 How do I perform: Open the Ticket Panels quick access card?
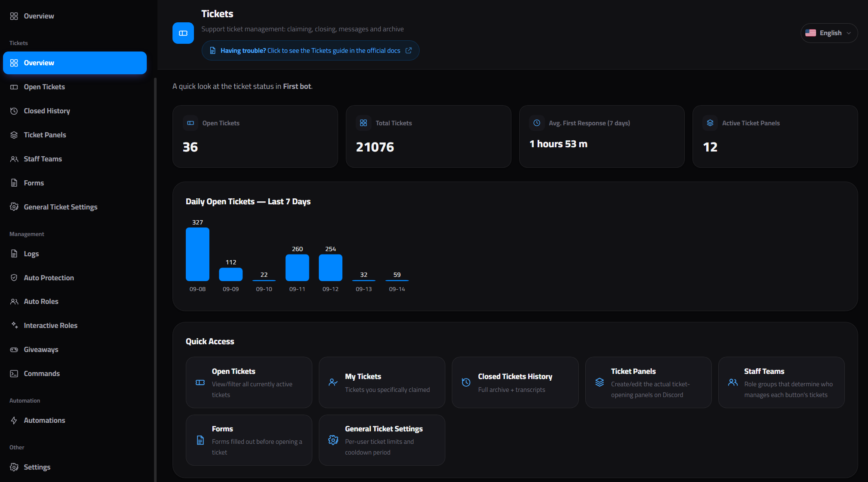(x=648, y=382)
